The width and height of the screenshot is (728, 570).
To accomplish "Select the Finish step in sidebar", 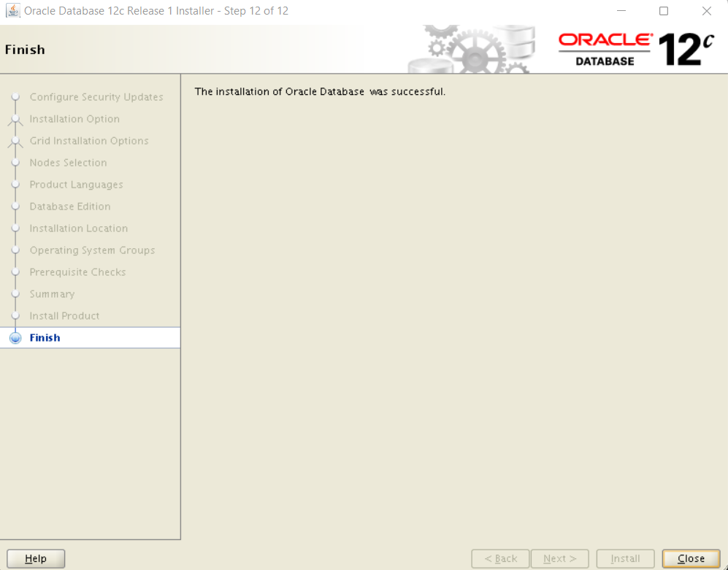I will [45, 337].
